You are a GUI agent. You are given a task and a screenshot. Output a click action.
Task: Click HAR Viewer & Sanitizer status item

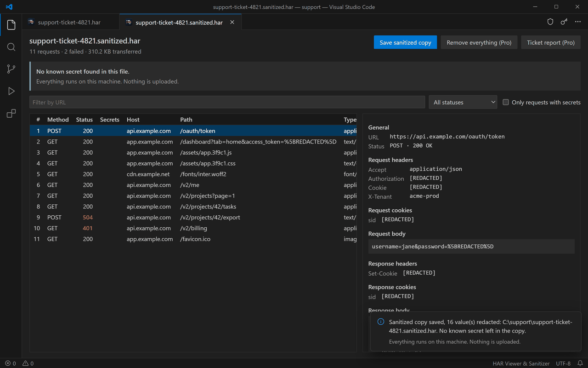point(521,363)
